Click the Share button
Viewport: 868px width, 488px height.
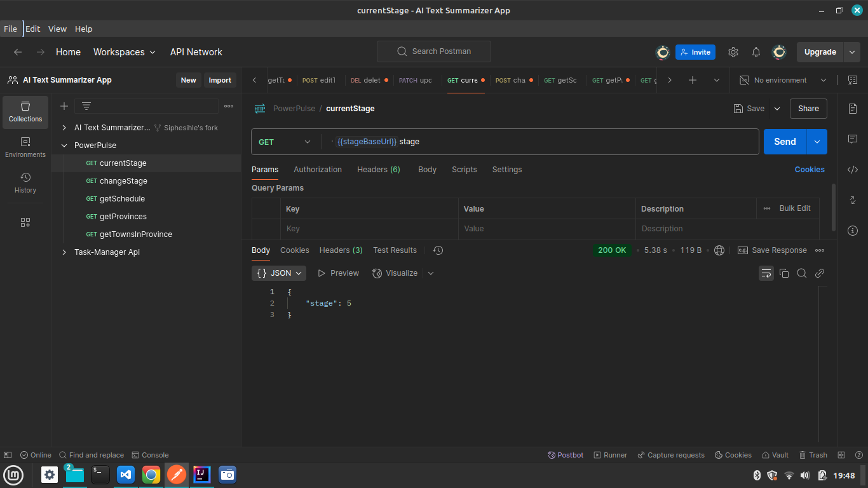click(x=808, y=109)
